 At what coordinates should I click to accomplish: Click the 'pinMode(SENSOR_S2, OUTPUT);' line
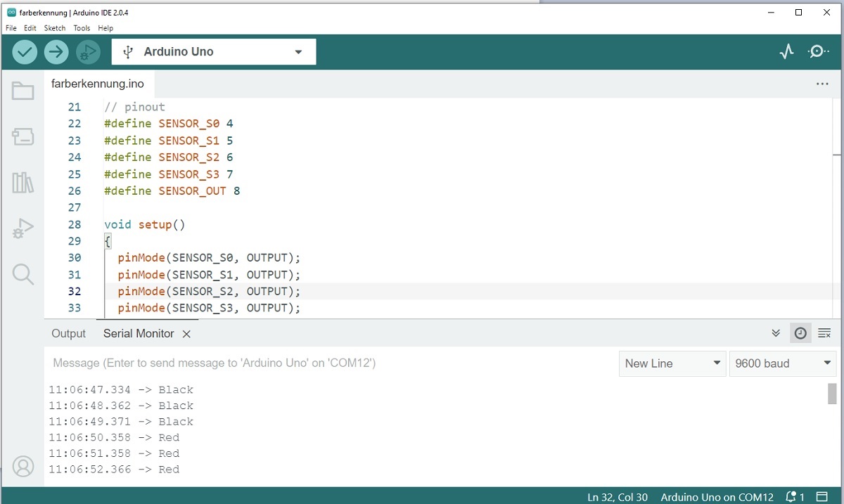click(209, 292)
